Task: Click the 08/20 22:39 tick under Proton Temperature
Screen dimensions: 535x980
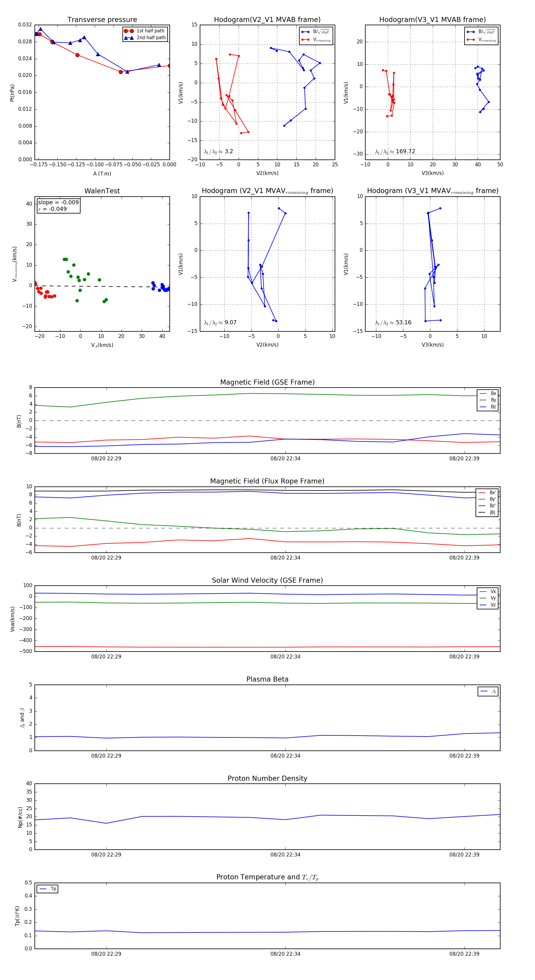Action: [x=464, y=954]
